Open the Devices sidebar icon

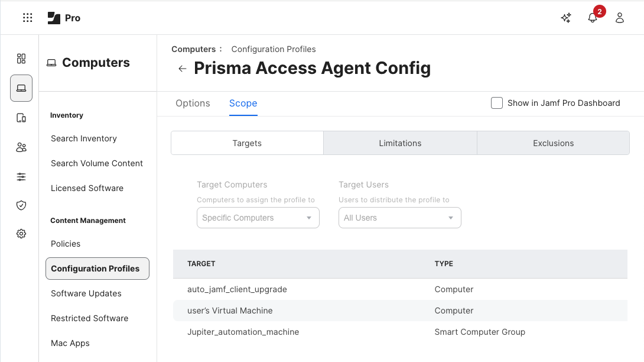21,118
